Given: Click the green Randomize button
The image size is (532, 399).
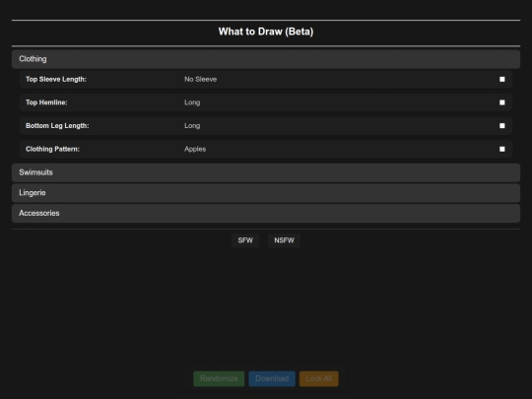Looking at the screenshot, I should [219, 378].
